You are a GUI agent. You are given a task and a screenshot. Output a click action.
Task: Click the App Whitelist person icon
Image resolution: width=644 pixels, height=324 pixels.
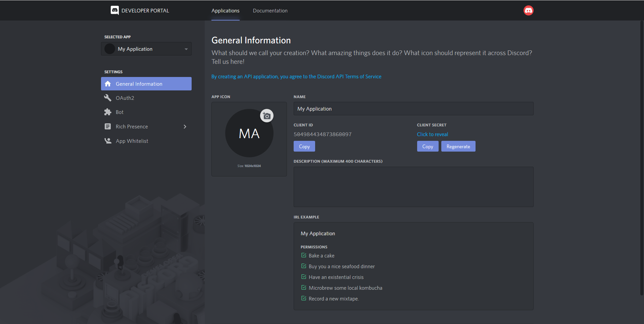point(108,141)
